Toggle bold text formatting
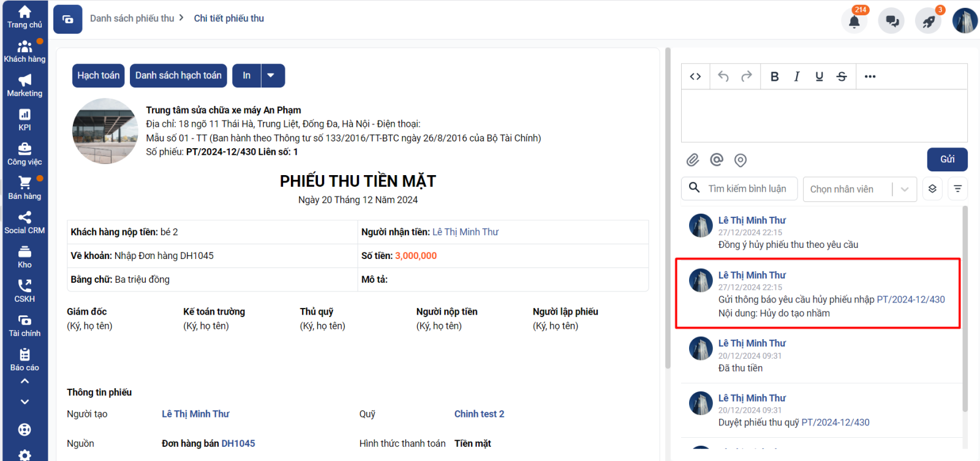The height and width of the screenshot is (461, 980). pos(774,77)
